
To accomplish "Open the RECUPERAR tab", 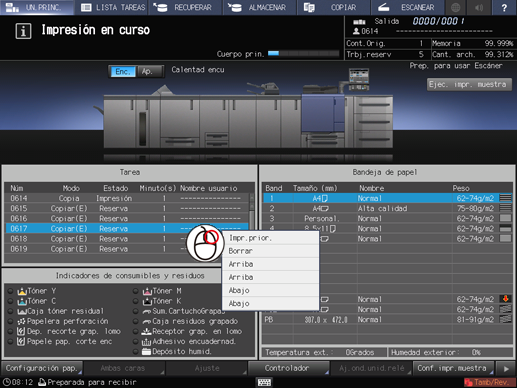I will pyautogui.click(x=185, y=7).
